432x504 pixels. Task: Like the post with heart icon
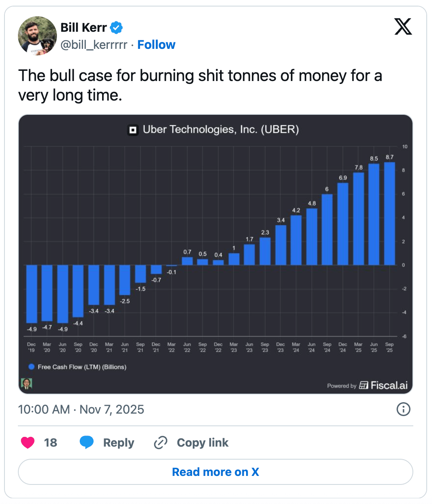pos(28,443)
